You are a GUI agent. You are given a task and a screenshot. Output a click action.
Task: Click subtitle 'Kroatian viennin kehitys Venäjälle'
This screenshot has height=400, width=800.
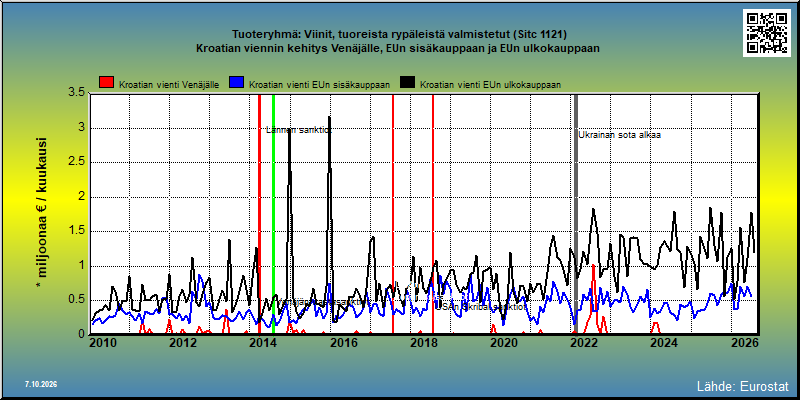coord(397,48)
